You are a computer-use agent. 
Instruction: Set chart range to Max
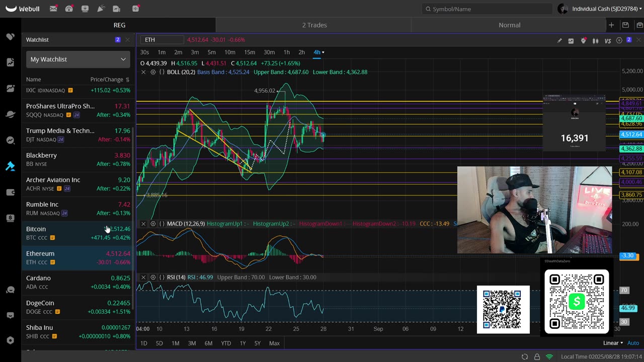tap(274, 343)
